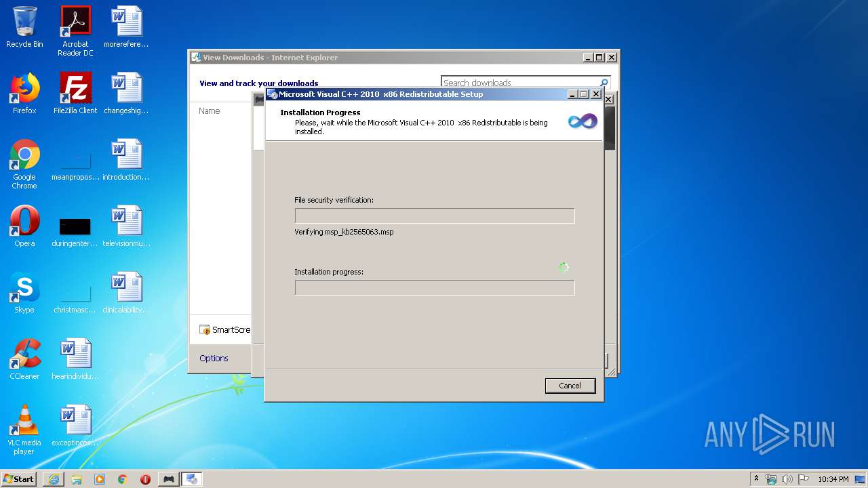Launch FileZilla Client shortcut

tap(75, 94)
